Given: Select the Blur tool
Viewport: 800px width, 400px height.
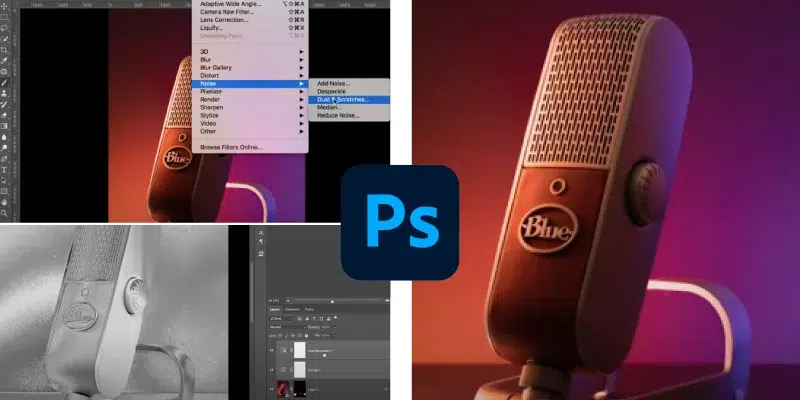Looking at the screenshot, I should 5,136.
